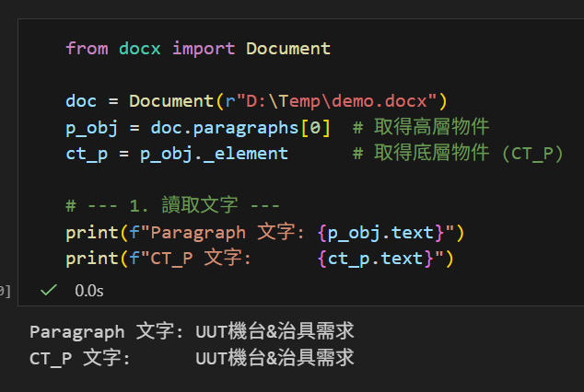Viewport: 584px width, 392px height.
Task: Click the "docx" module name
Action: (x=140, y=48)
